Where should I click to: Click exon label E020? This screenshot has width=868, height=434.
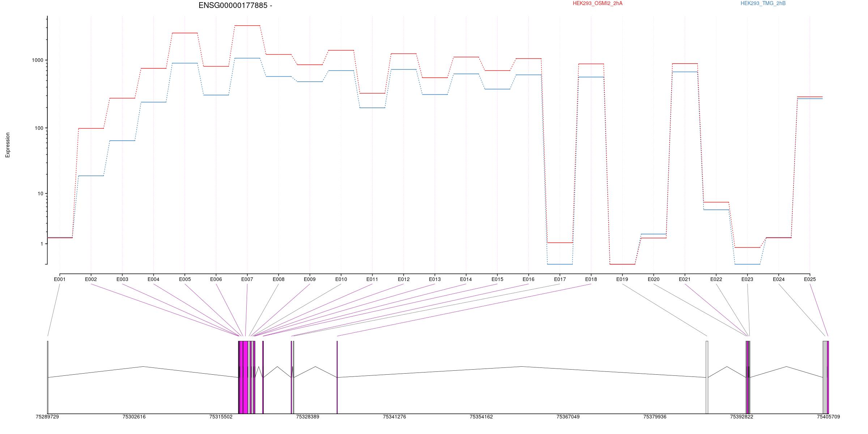[x=654, y=279]
